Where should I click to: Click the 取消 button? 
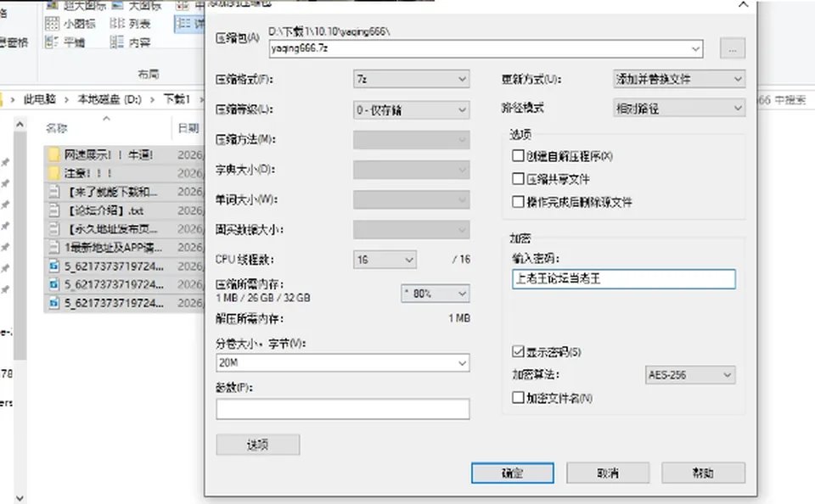(x=608, y=473)
